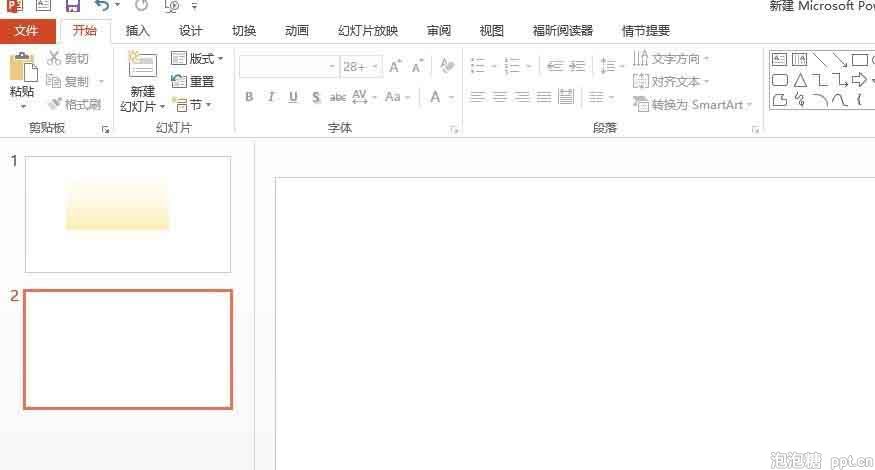
Task: Expand the Layout (版式) dropdown
Action: click(x=197, y=59)
